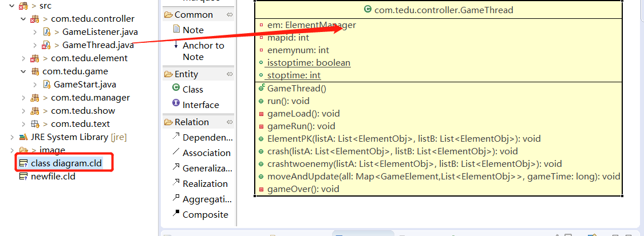644x236 pixels.
Task: Click com.tedu.text package icon
Action: tap(35, 124)
